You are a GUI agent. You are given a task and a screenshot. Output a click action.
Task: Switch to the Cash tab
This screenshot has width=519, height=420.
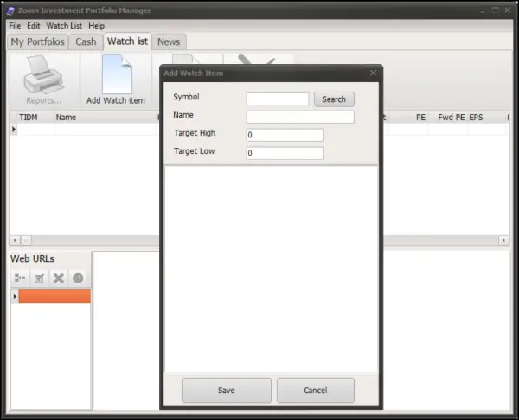(86, 42)
